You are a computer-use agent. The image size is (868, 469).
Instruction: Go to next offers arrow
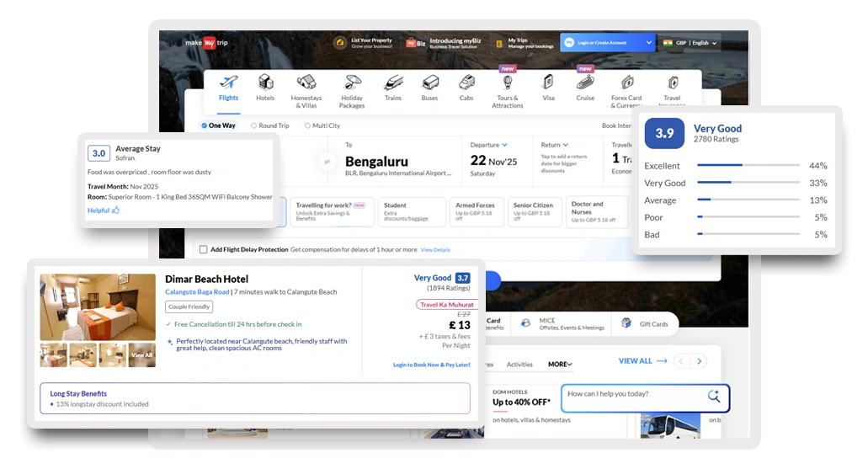point(700,361)
